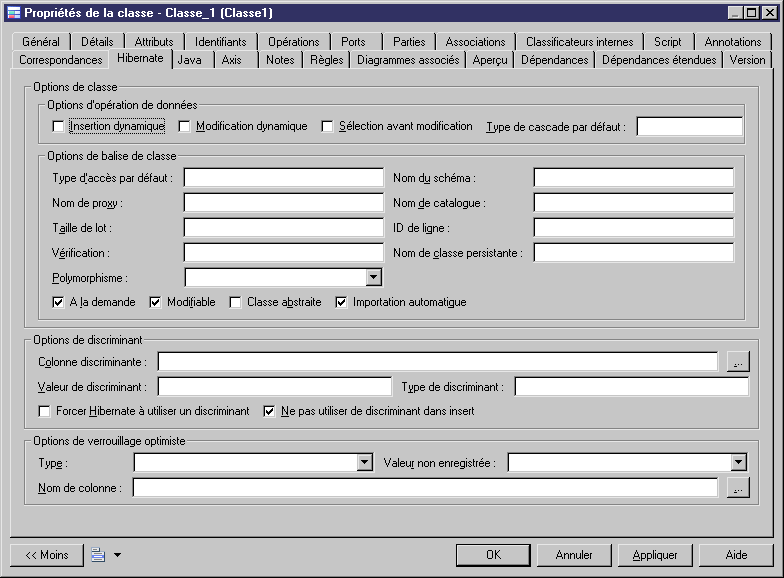The image size is (784, 578).
Task: Select the Parties tab
Action: (409, 42)
